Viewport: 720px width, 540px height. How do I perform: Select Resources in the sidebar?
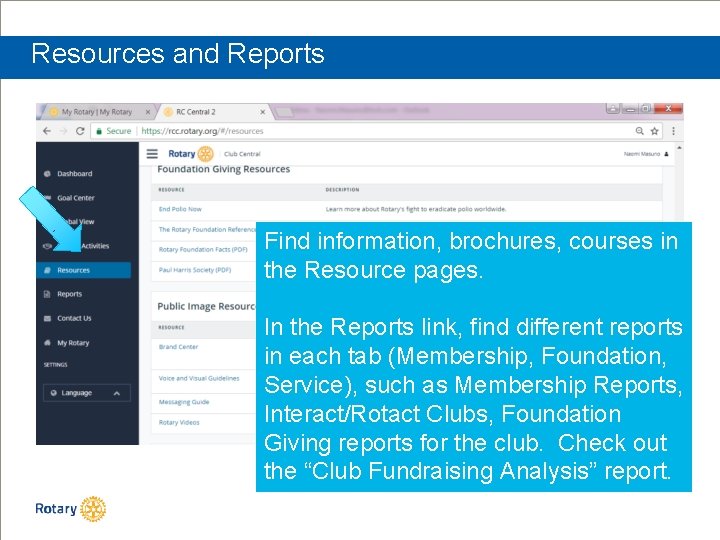click(84, 270)
